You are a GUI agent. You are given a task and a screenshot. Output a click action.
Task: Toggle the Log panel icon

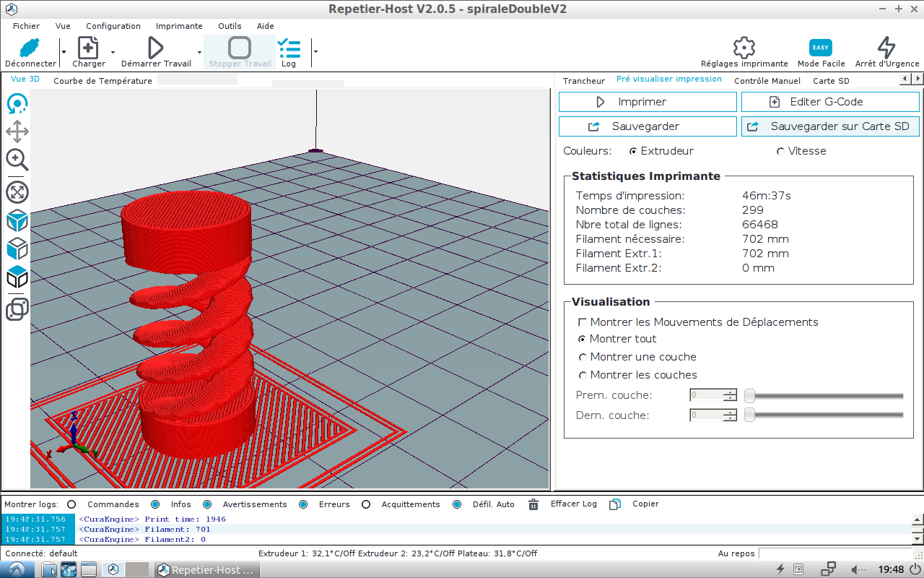(x=289, y=48)
